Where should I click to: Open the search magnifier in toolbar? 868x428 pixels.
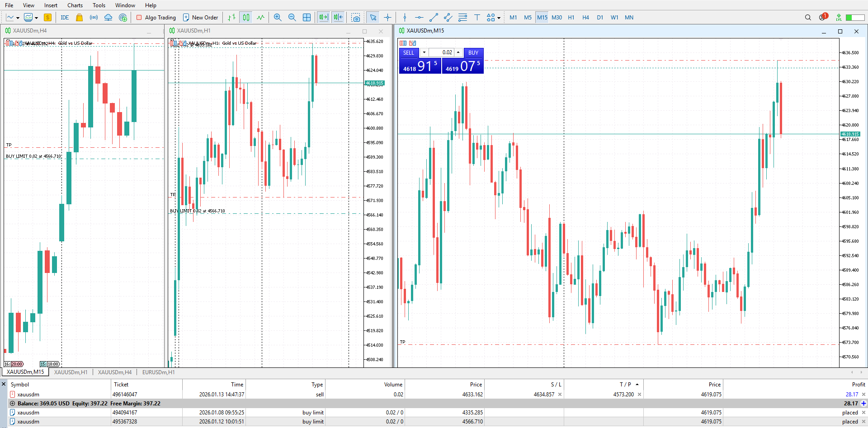pos(808,18)
